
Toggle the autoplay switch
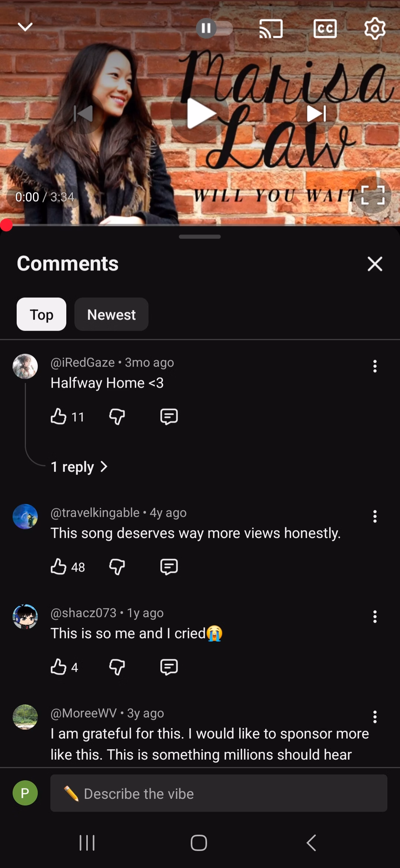[x=214, y=28]
